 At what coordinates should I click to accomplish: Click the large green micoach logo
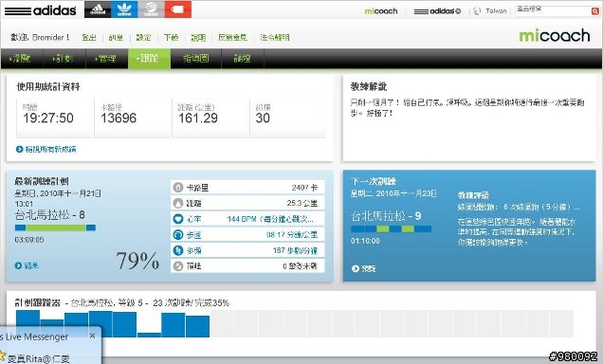pyautogui.click(x=555, y=36)
